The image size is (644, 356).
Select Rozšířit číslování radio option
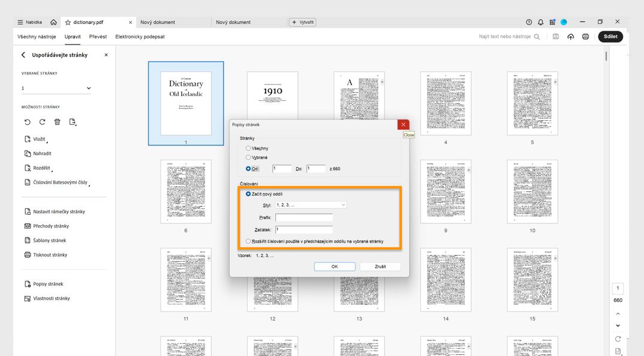point(248,241)
